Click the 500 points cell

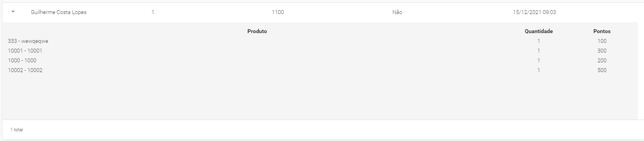coord(602,70)
